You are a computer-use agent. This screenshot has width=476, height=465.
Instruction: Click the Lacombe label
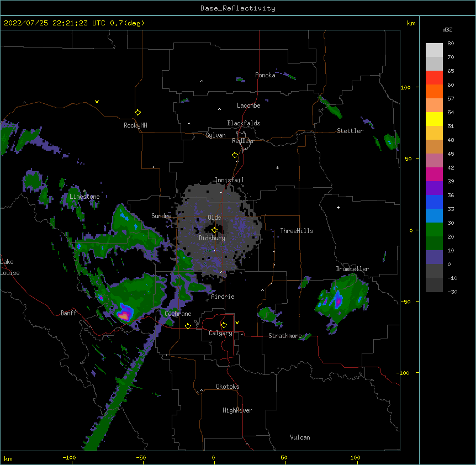pyautogui.click(x=248, y=105)
